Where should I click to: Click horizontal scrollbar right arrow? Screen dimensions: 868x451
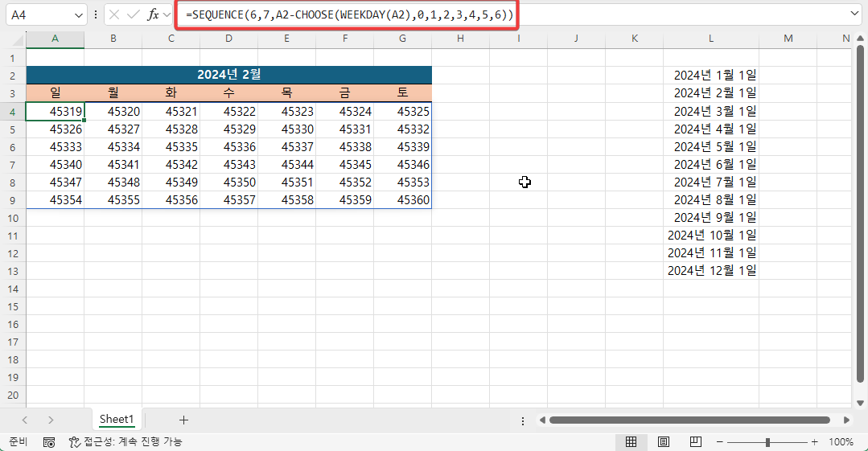pyautogui.click(x=846, y=420)
